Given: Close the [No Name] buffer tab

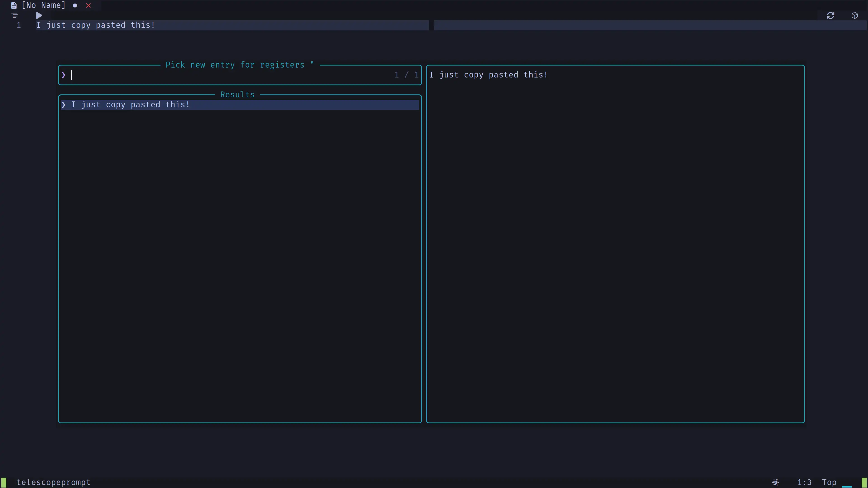Looking at the screenshot, I should click(x=88, y=5).
